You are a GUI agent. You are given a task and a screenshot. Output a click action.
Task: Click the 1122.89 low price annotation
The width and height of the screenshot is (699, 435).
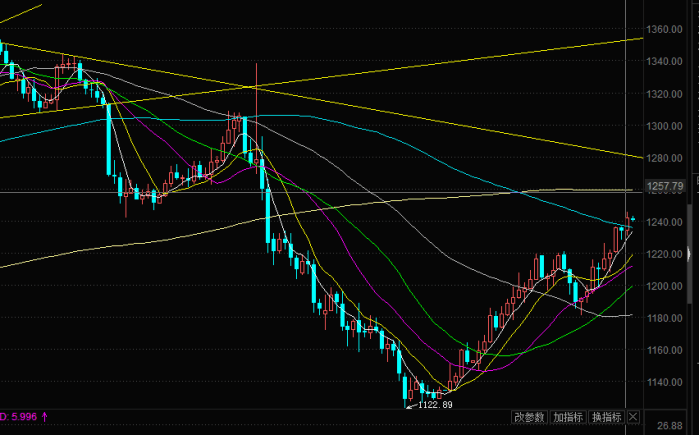coord(435,405)
